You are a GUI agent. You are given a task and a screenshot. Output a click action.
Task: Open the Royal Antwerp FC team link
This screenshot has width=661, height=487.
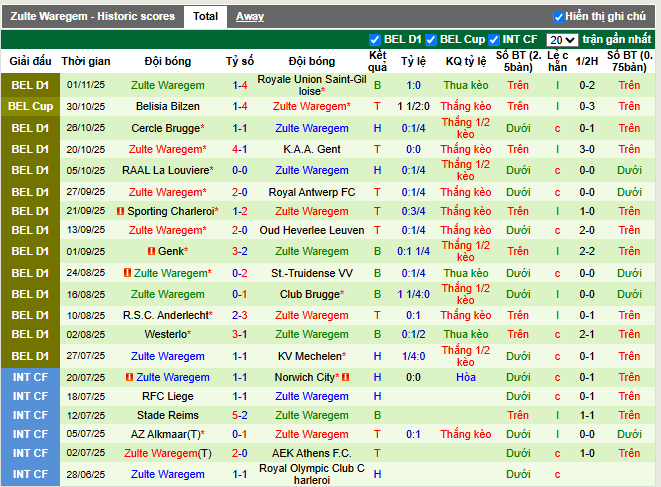[312, 192]
